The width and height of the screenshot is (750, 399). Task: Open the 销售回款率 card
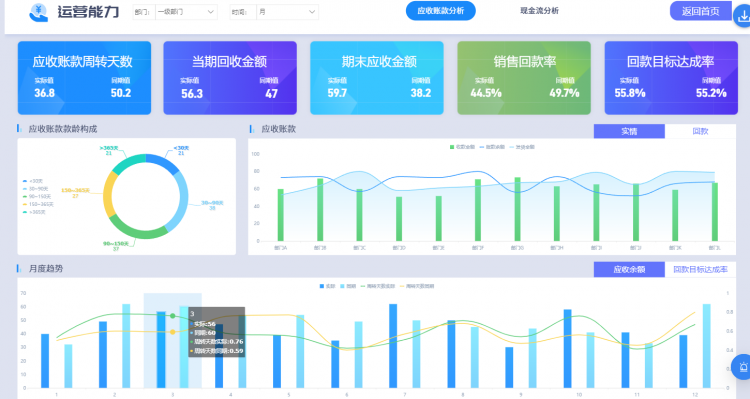click(524, 78)
